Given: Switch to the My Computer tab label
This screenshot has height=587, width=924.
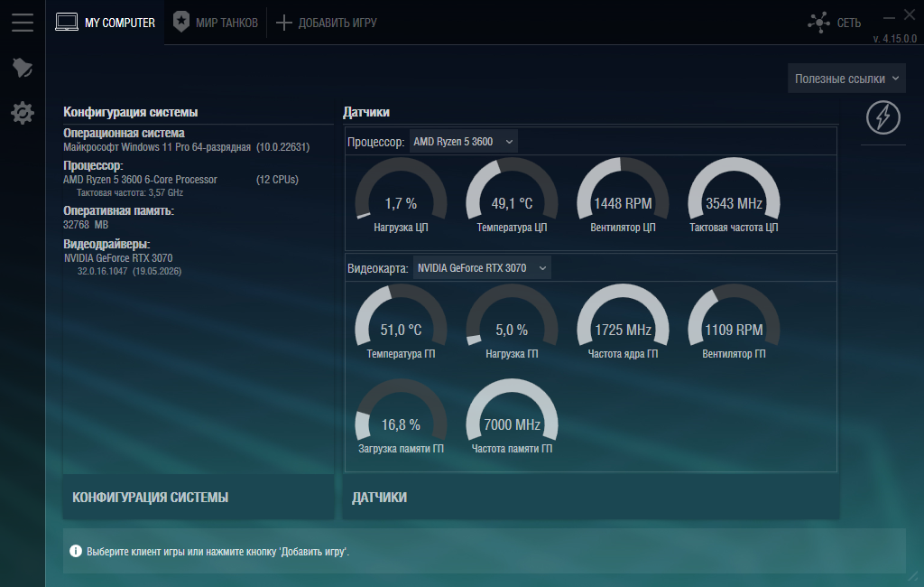Looking at the screenshot, I should 120,23.
